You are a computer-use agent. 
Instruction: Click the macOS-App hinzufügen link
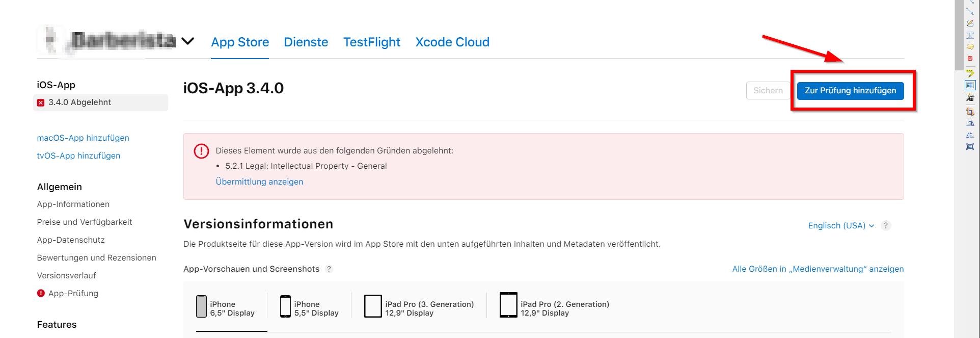(83, 138)
